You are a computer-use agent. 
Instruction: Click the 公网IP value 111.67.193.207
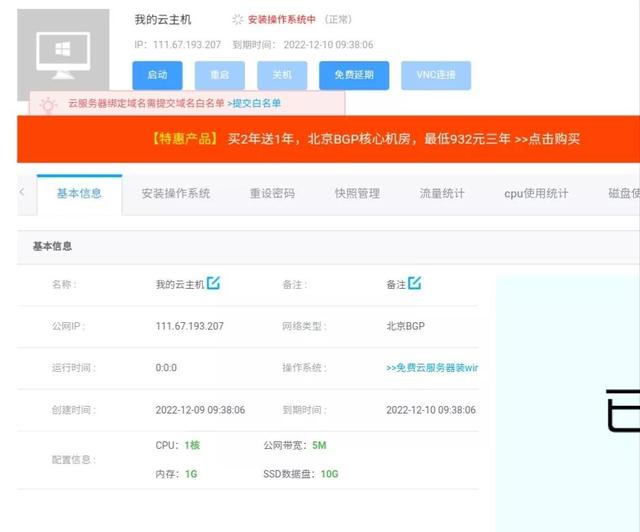(x=189, y=326)
